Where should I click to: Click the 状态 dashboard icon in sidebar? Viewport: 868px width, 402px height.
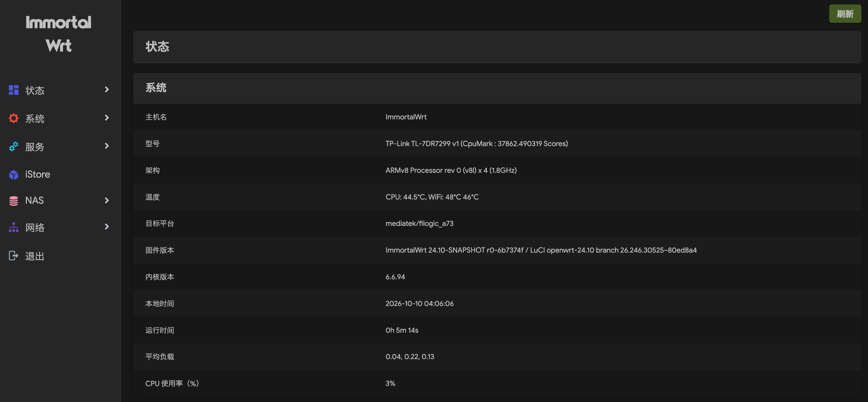click(x=14, y=90)
